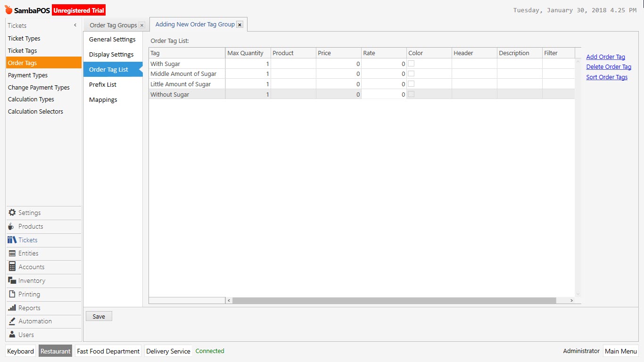This screenshot has height=362, width=644.
Task: Switch to the Order Tag Groups tab
Action: (112, 25)
